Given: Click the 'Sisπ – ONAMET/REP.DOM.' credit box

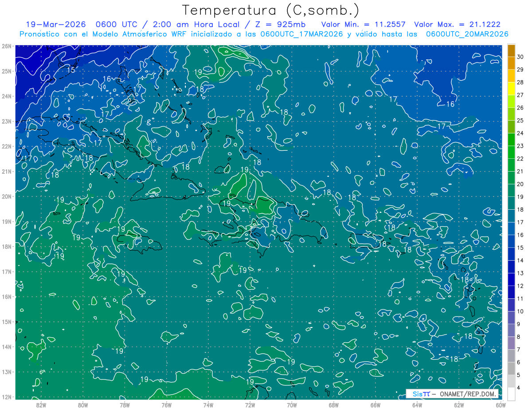Looking at the screenshot, I should [452, 394].
